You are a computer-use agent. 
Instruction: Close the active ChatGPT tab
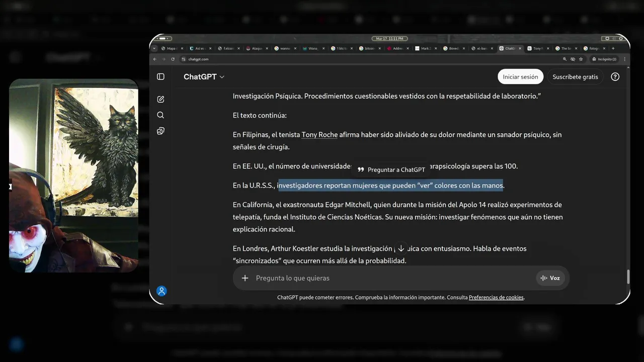click(520, 48)
